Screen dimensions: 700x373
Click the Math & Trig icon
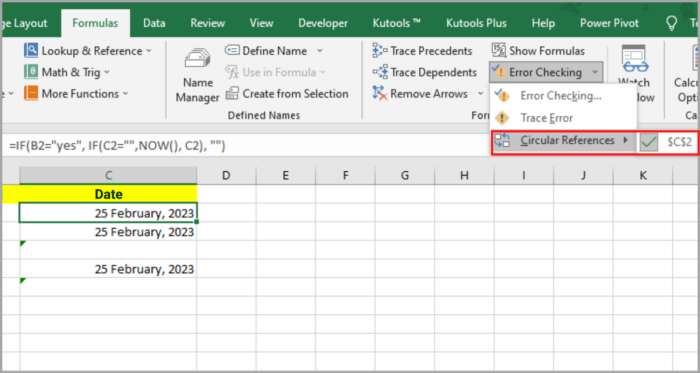pyautogui.click(x=31, y=72)
